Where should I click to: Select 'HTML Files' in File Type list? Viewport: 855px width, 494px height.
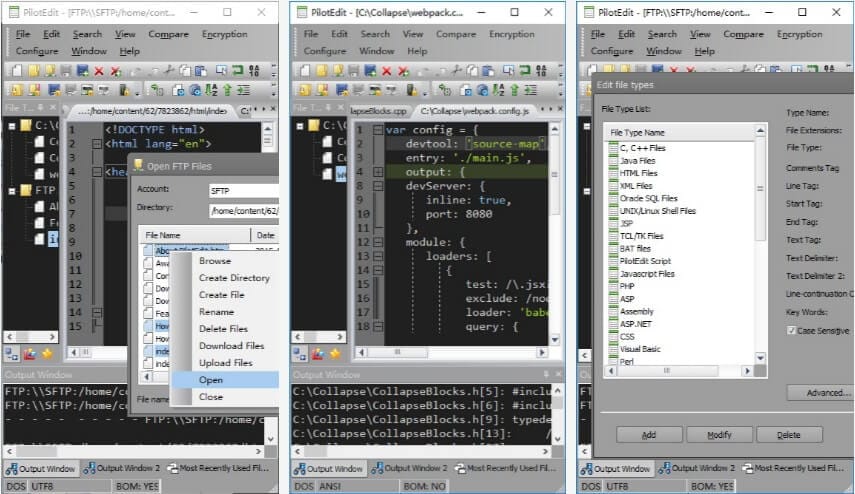click(x=639, y=173)
